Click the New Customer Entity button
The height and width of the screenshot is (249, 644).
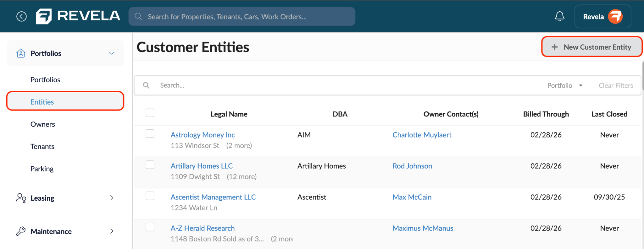click(591, 47)
